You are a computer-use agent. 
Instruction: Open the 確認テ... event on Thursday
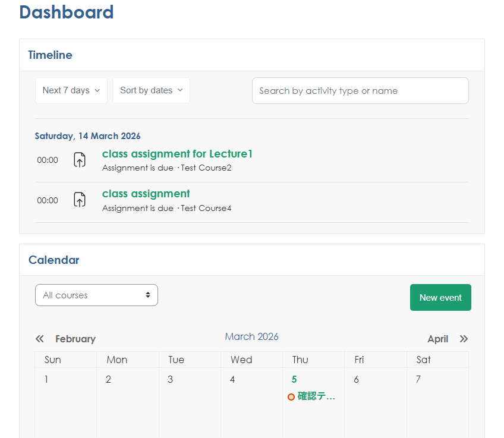316,396
